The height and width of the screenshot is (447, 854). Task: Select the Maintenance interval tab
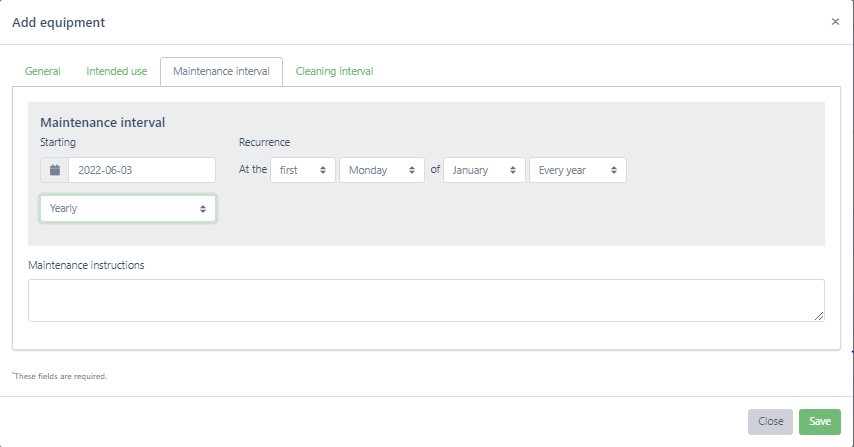pos(221,71)
